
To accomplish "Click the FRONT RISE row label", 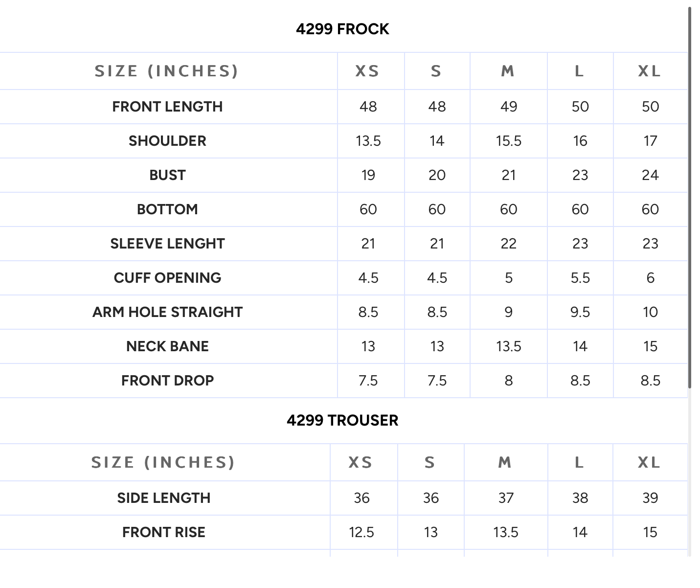I will pyautogui.click(x=164, y=532).
